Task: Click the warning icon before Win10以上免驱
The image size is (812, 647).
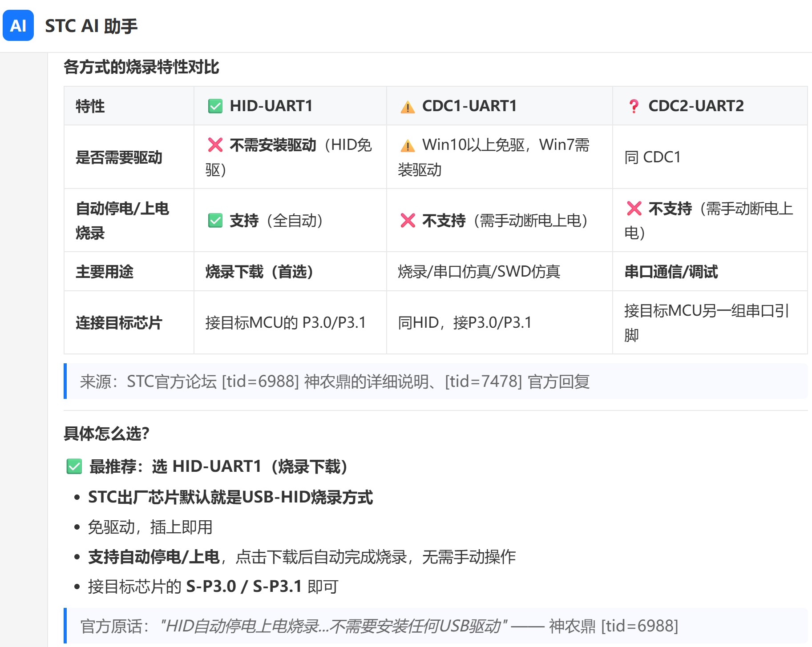Action: point(408,145)
